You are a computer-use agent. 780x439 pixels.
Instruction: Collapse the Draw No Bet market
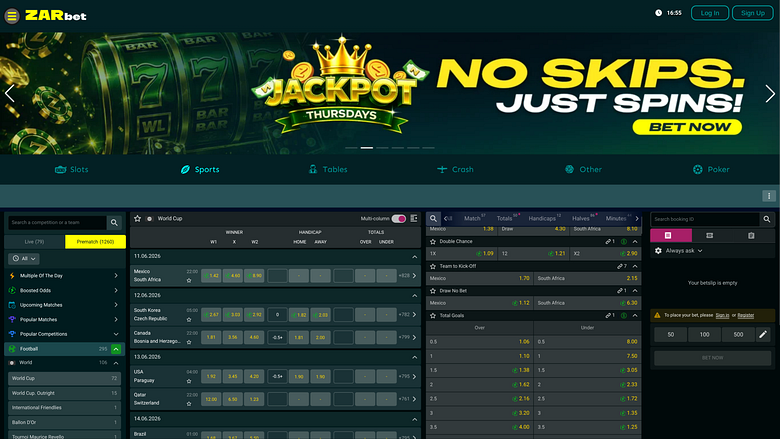tap(635, 291)
